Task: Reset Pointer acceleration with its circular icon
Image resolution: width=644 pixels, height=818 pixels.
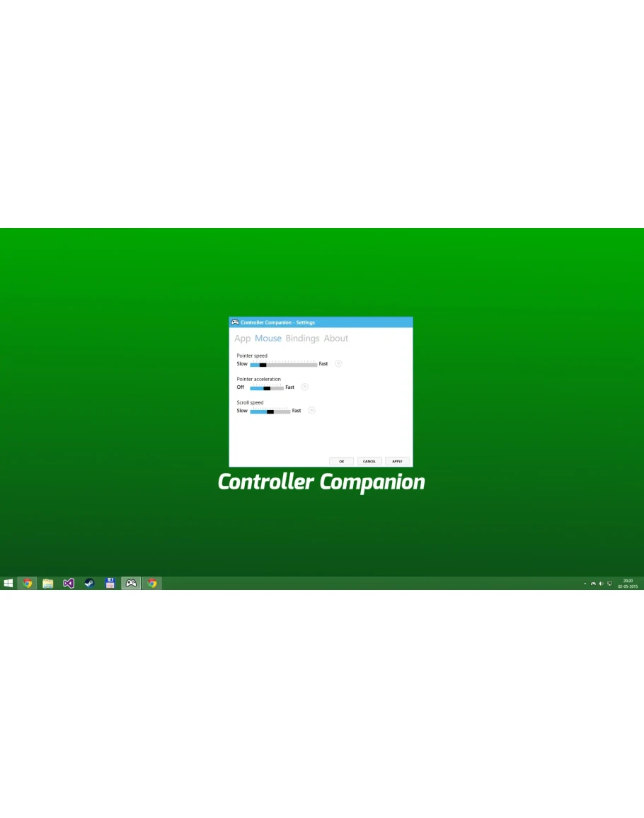Action: pyautogui.click(x=305, y=387)
